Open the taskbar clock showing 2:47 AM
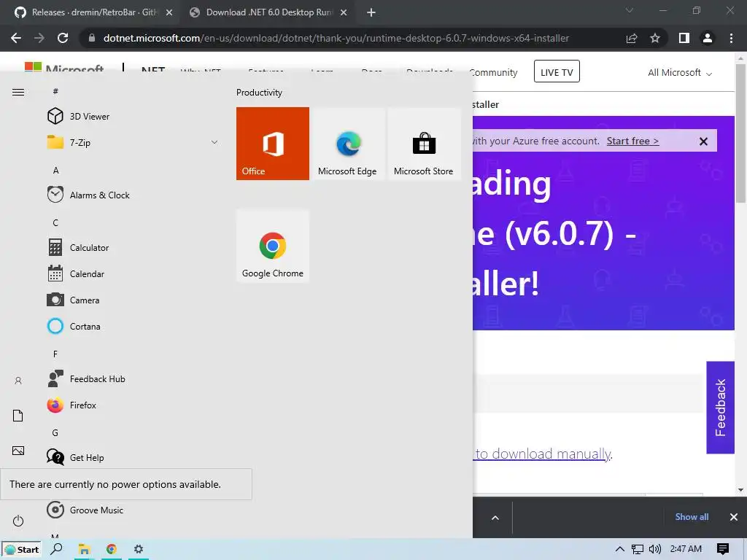The image size is (747, 560). (x=686, y=548)
